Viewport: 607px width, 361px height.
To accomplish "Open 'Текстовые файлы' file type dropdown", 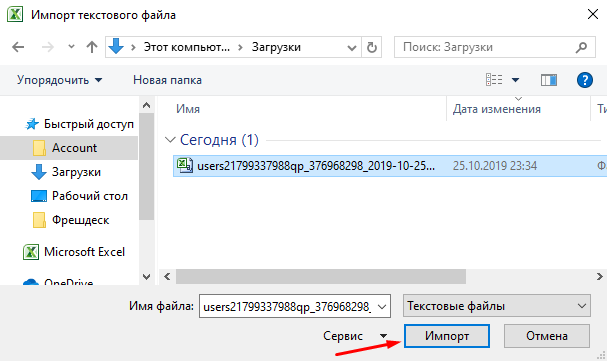I will [497, 306].
